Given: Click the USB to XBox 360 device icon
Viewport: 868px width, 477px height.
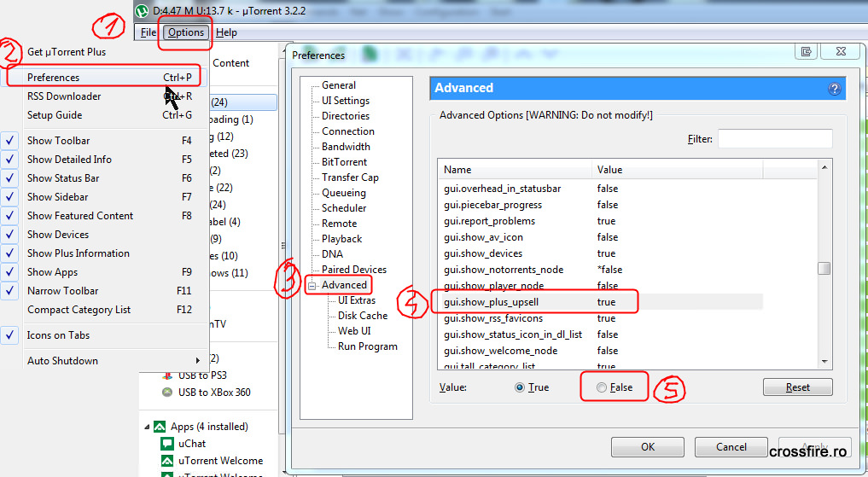Looking at the screenshot, I should point(166,393).
